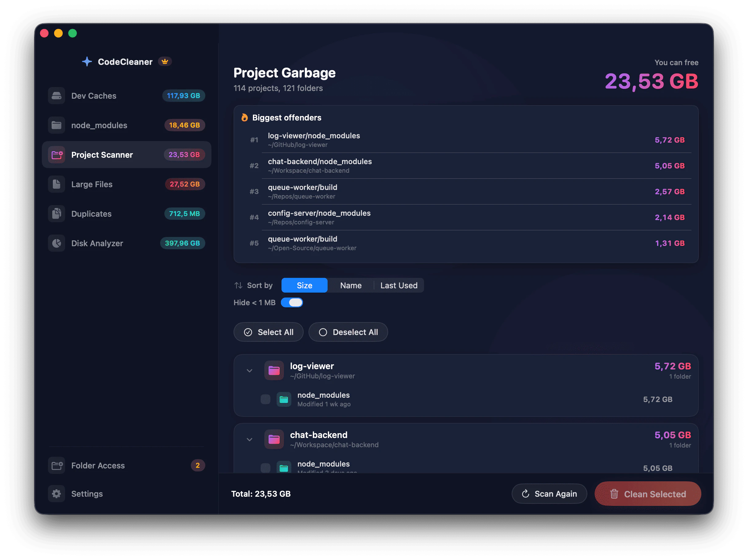Toggle the Hide < 1 MB switch

tap(292, 302)
